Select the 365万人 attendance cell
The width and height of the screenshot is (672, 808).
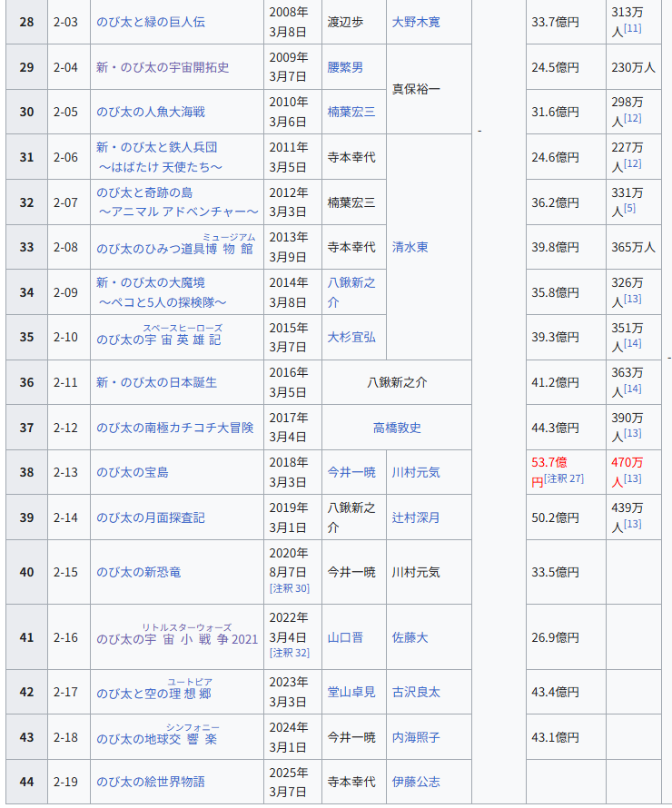coord(633,247)
